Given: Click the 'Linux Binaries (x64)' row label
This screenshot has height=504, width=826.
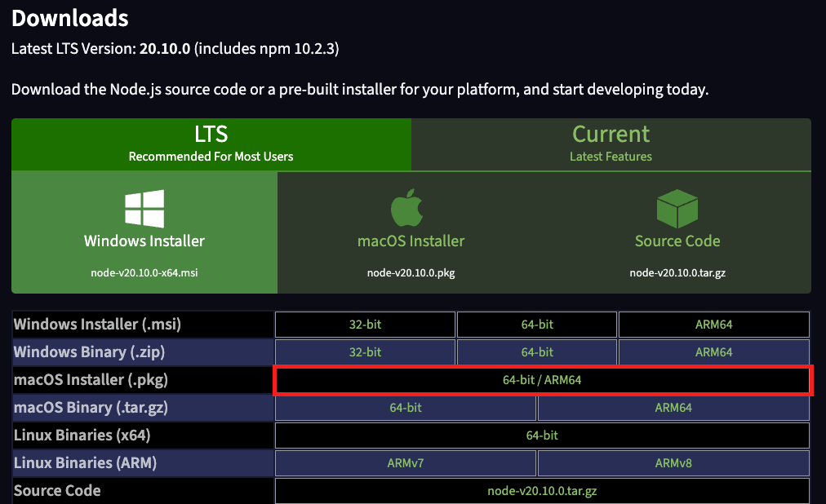Looking at the screenshot, I should (82, 435).
